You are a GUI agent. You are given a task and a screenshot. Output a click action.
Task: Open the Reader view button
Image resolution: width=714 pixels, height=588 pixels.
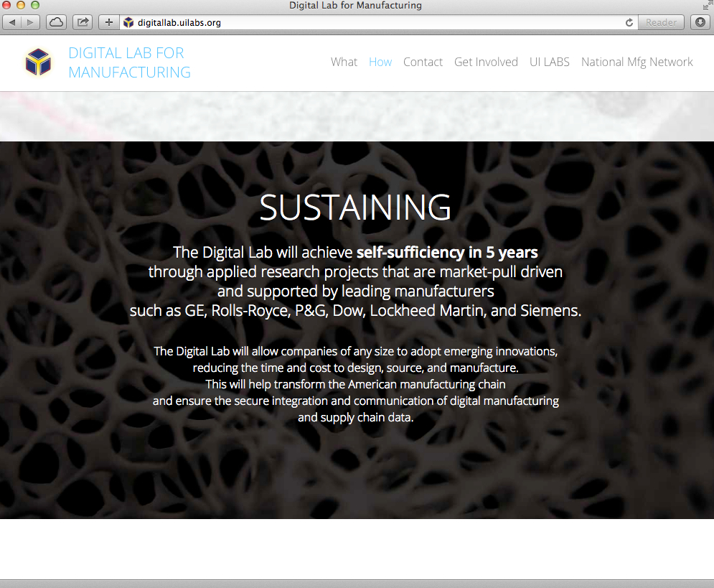[x=661, y=22]
